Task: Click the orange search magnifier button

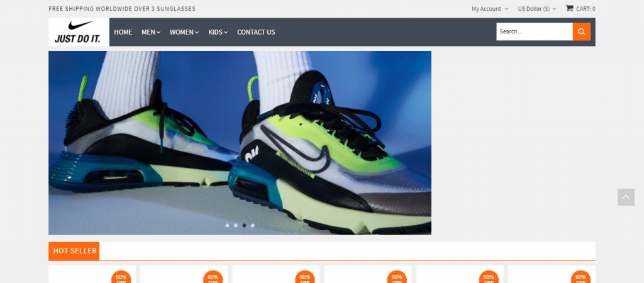Action: coord(582,31)
